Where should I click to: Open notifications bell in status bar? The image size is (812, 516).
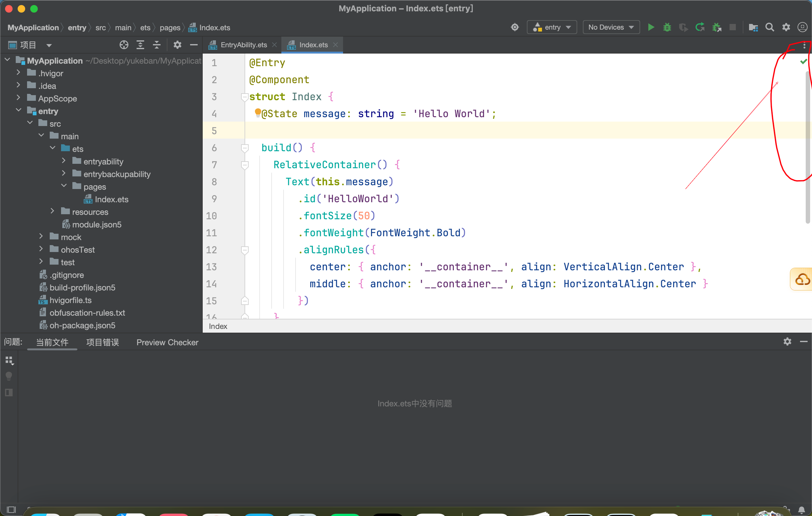pos(802,510)
